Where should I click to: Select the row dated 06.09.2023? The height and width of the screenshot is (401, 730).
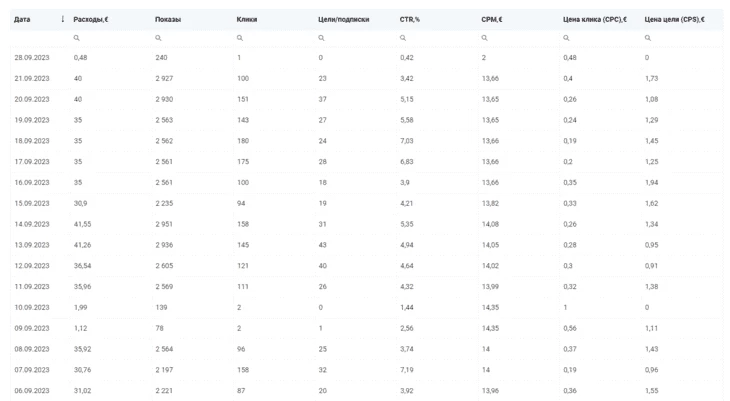[x=367, y=391]
